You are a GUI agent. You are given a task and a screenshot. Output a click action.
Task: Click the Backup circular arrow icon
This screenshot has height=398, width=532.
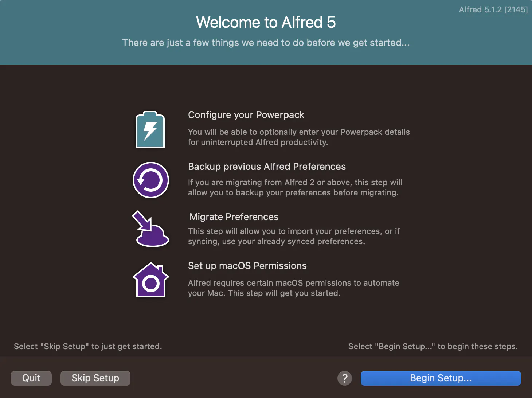[150, 180]
